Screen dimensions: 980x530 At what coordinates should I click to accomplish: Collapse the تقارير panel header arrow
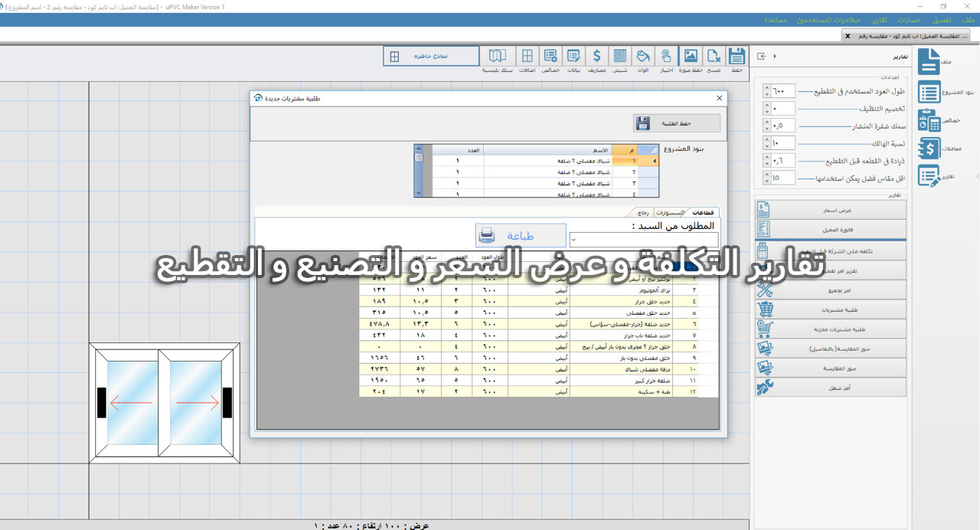pos(774,56)
